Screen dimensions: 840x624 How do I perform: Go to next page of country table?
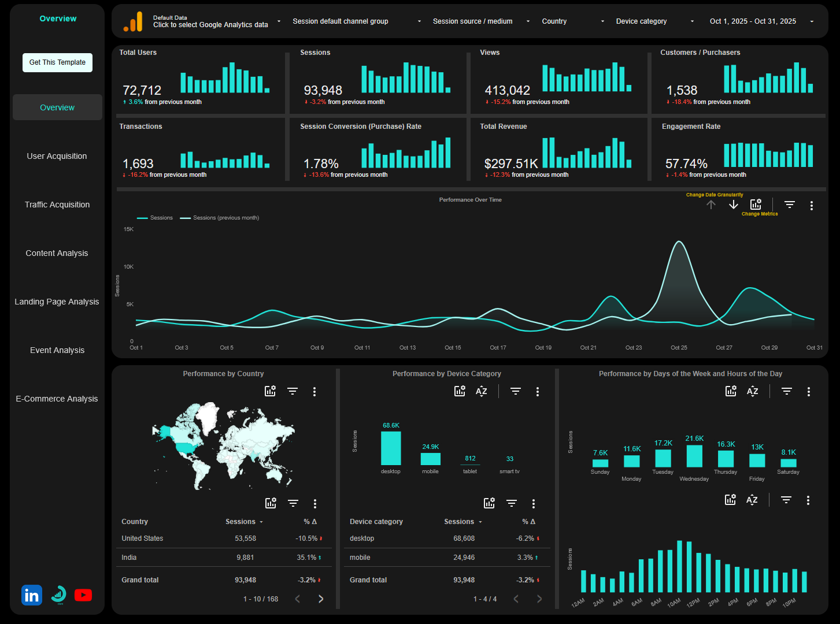tap(321, 599)
